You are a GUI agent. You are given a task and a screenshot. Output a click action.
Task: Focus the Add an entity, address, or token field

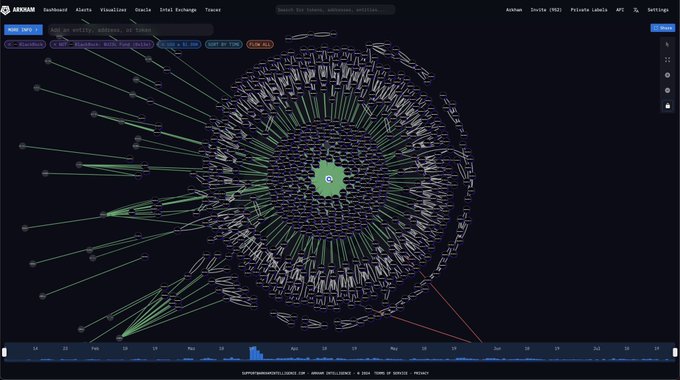point(131,30)
